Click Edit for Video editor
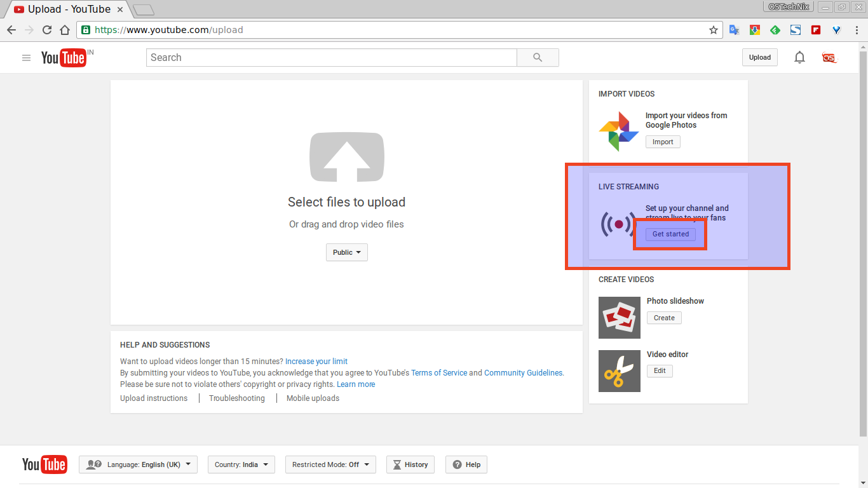This screenshot has width=868, height=488. [660, 371]
